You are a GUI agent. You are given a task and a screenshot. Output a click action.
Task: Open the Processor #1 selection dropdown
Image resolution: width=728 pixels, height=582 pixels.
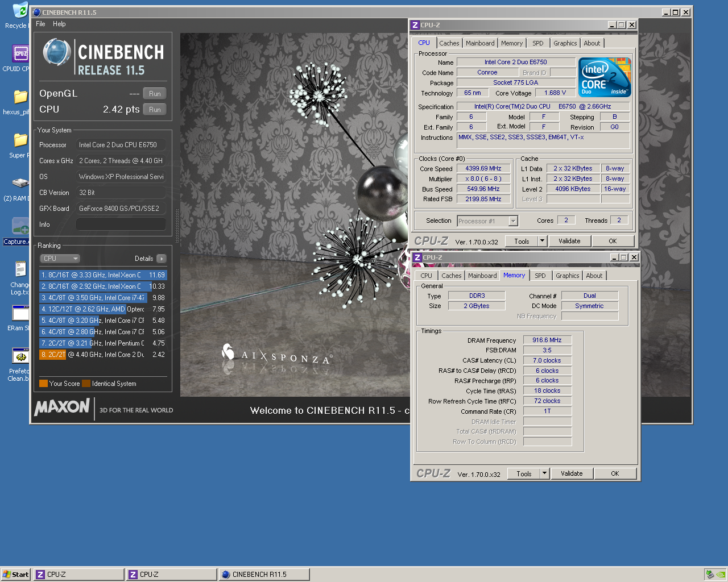(x=487, y=221)
